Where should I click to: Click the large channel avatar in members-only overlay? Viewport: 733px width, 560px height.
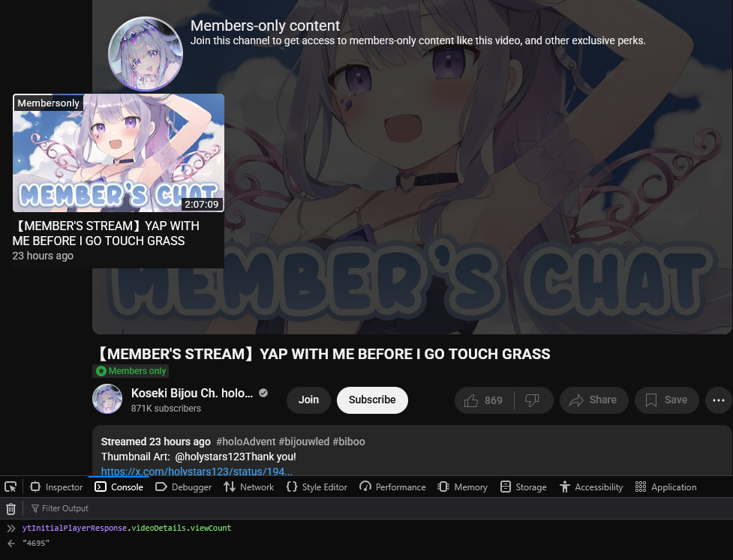coord(146,54)
